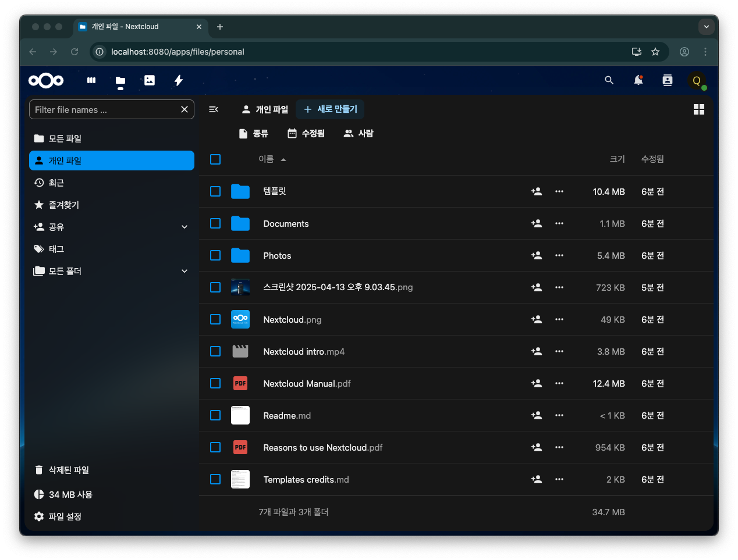Open the Documents folder name
The height and width of the screenshot is (560, 738).
[x=286, y=224]
